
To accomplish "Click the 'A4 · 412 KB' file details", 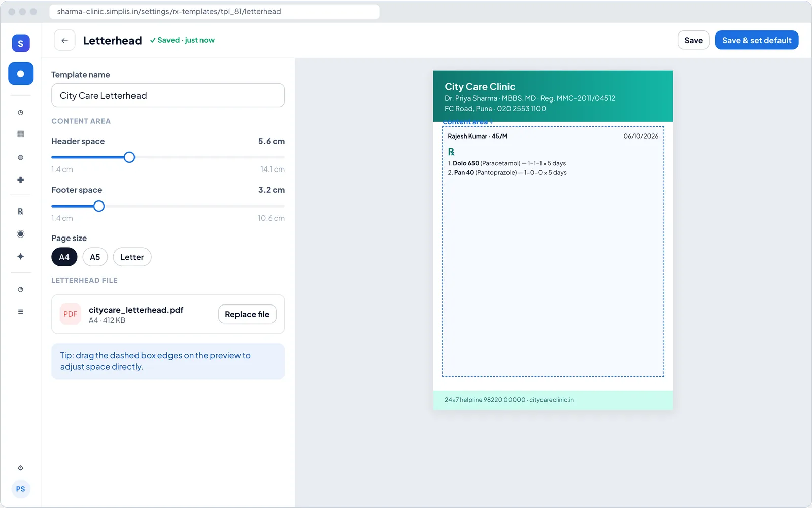I will (107, 320).
